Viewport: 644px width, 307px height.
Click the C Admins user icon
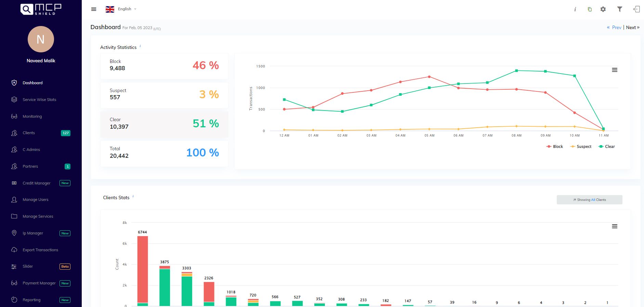click(x=14, y=150)
